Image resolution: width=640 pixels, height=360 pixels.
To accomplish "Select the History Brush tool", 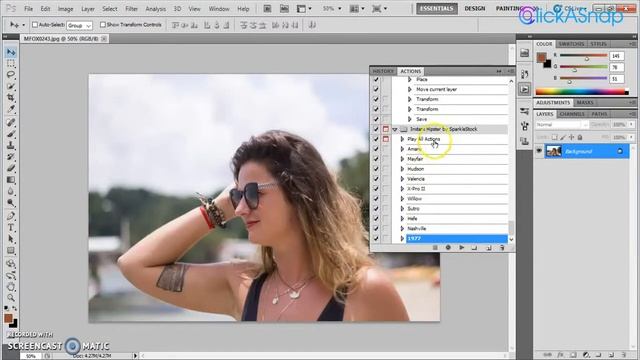I will point(11,157).
